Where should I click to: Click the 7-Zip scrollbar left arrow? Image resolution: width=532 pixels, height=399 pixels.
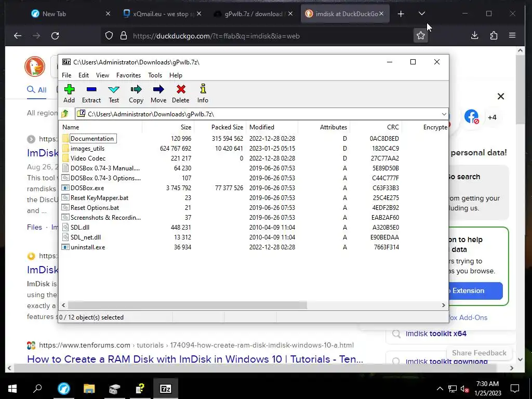(63, 305)
